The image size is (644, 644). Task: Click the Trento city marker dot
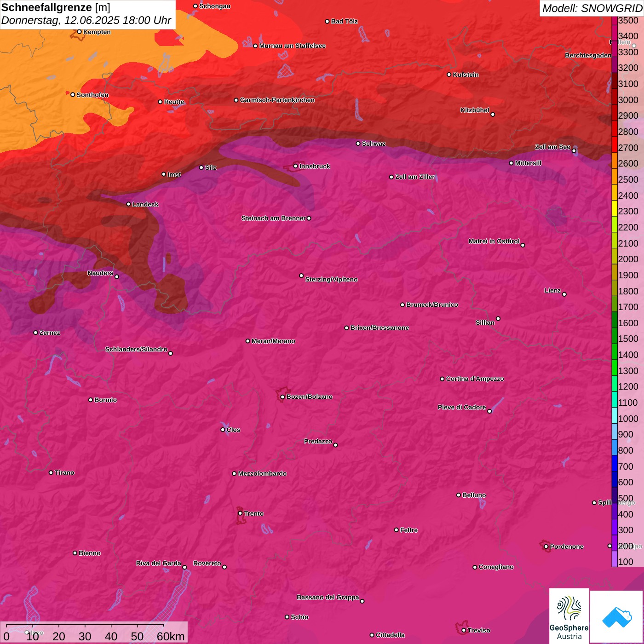pos(240,513)
